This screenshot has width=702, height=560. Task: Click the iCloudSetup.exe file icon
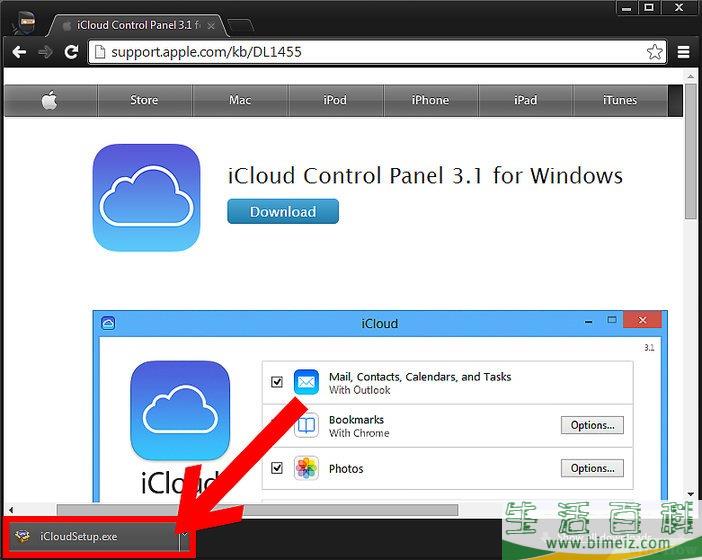pyautogui.click(x=22, y=535)
